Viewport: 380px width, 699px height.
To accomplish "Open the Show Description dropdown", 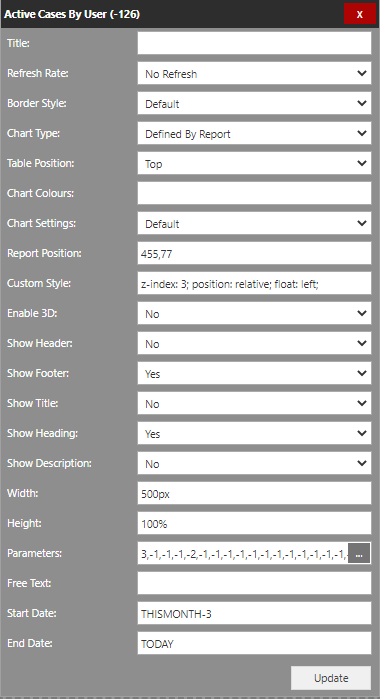I will tap(254, 463).
